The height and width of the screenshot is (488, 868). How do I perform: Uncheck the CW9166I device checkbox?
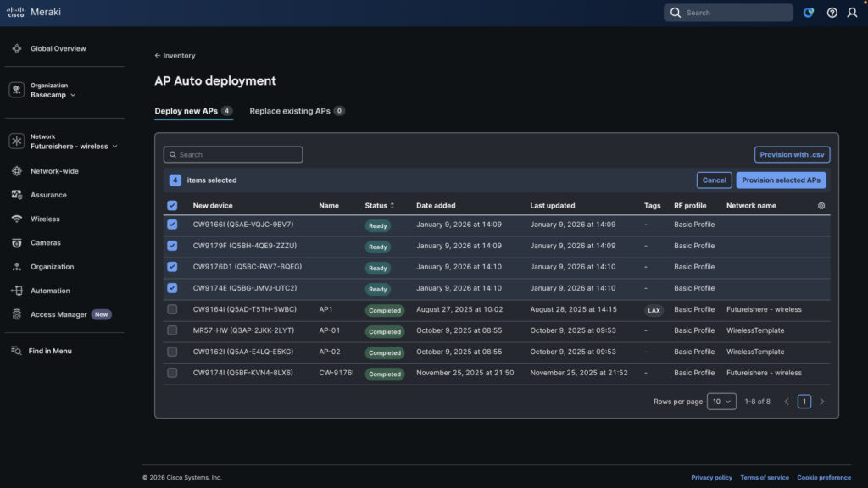(173, 225)
